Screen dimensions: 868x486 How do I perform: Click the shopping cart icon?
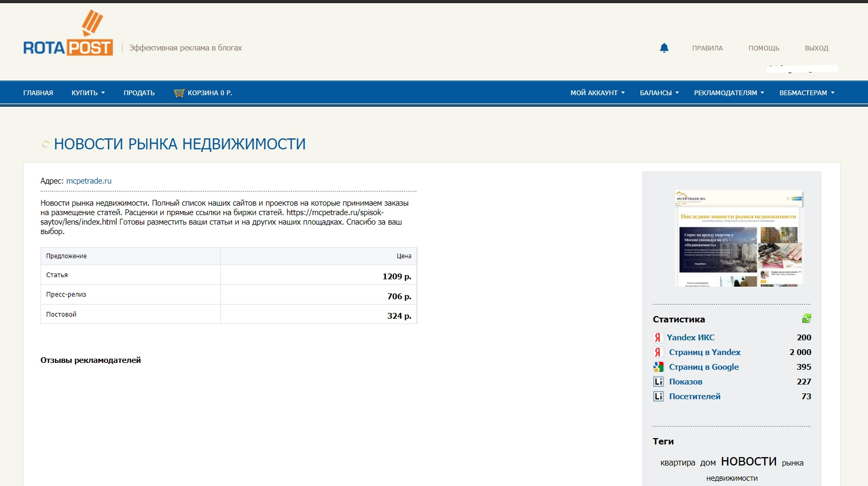[179, 93]
